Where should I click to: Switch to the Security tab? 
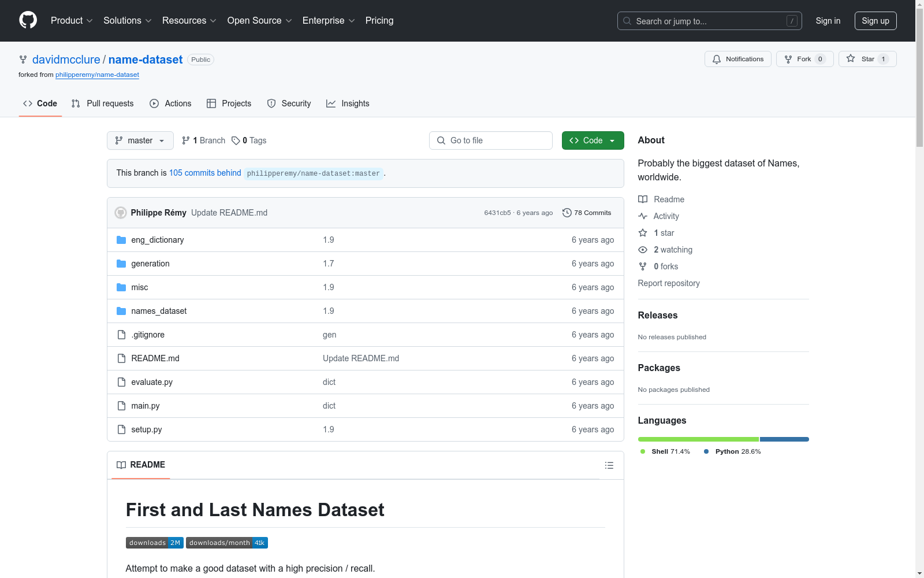pyautogui.click(x=289, y=103)
